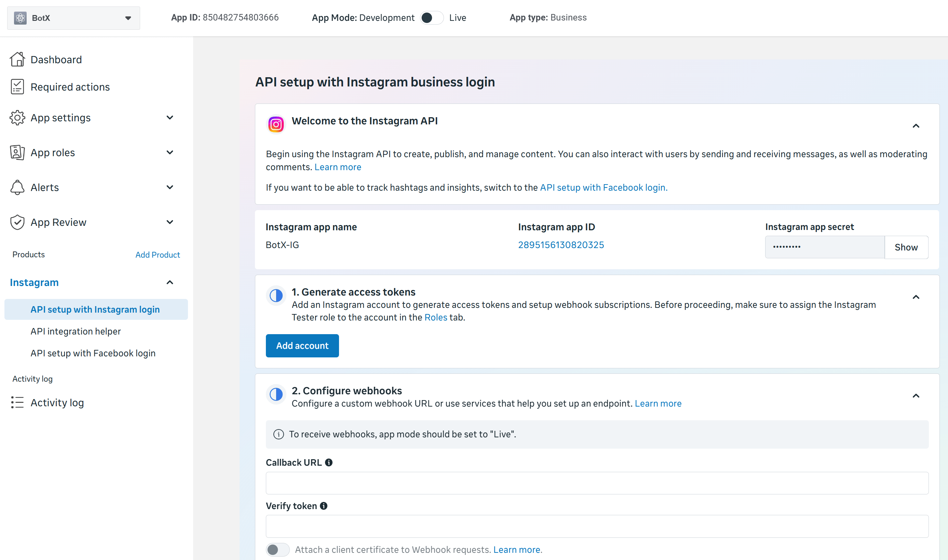Expand the App Review menu chevron

[170, 222]
